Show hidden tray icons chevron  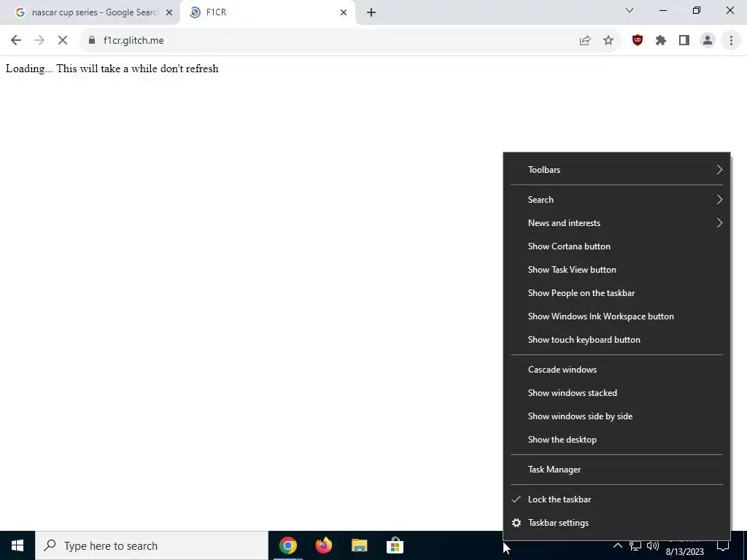[x=617, y=545]
